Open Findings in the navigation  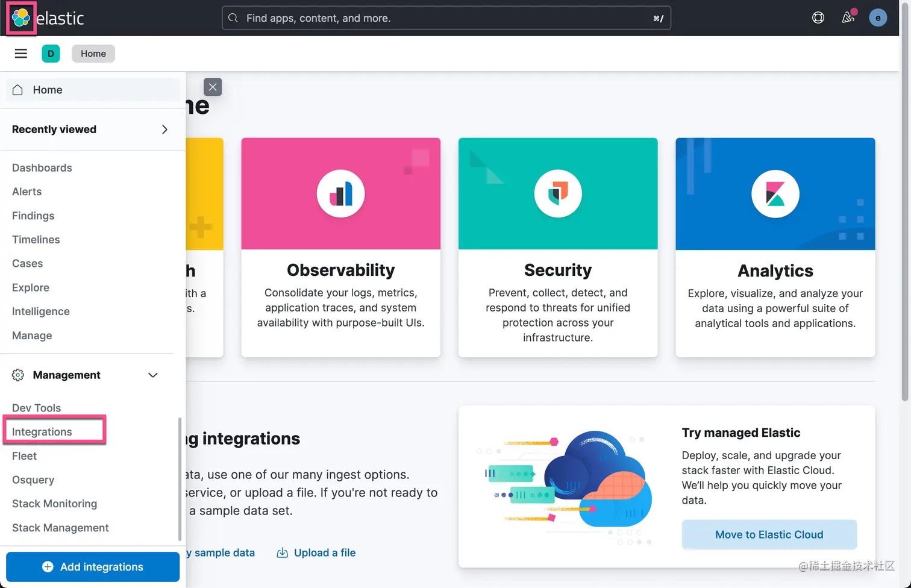click(x=33, y=216)
